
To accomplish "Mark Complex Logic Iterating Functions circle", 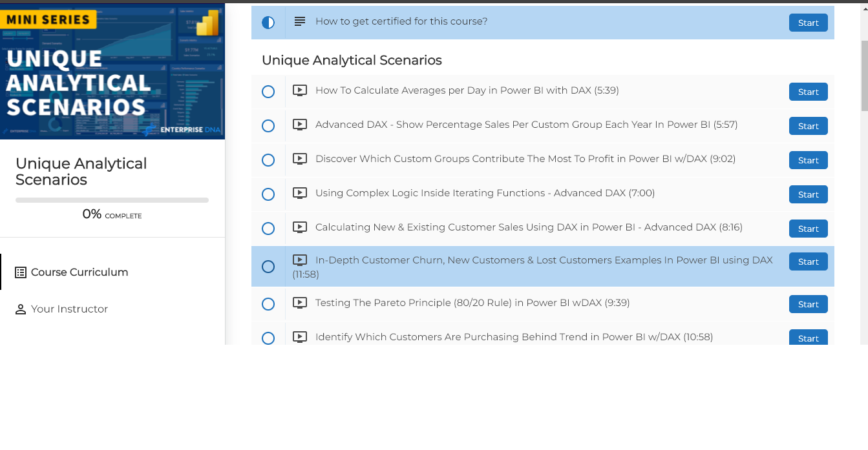I will 268,194.
